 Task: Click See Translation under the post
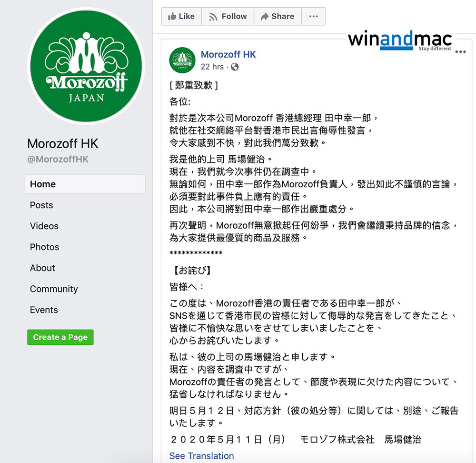coord(201,456)
